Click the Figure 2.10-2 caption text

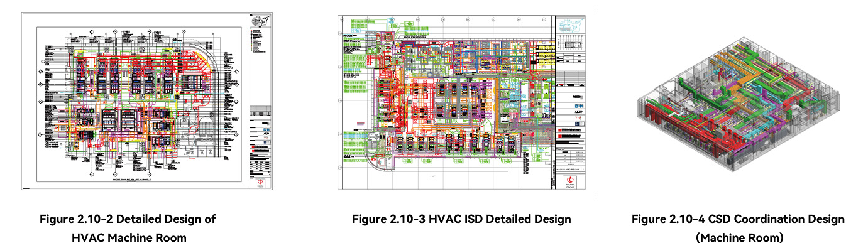tap(128, 227)
